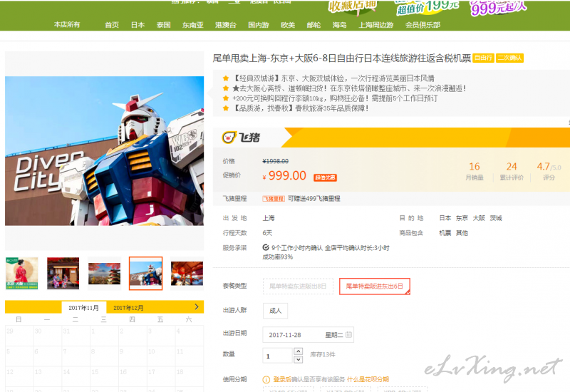Screen dimensions: 570x392
Task: Click the service guarantee checkmark icon
Action: 266,247
